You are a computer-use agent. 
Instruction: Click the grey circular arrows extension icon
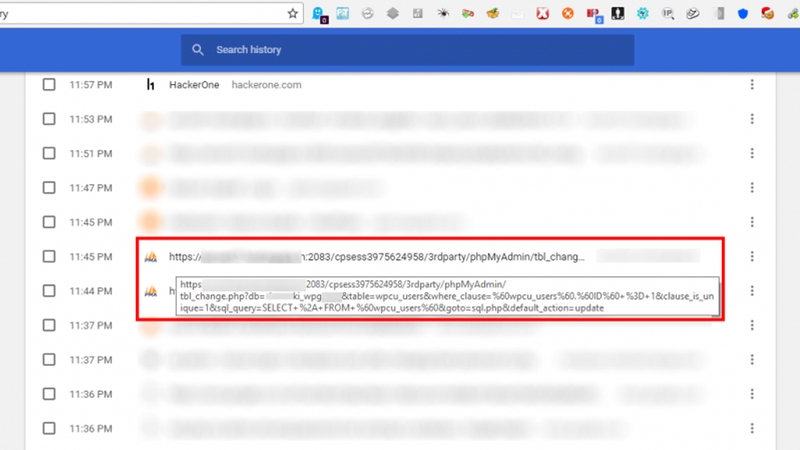click(367, 14)
